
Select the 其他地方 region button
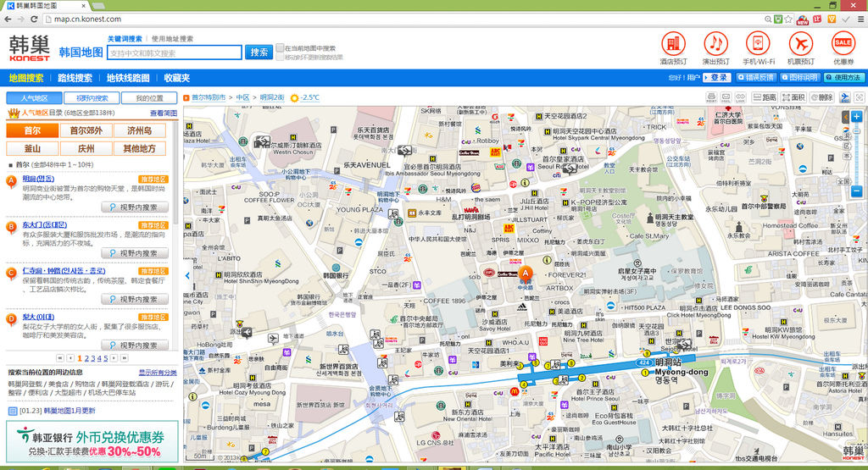click(140, 149)
